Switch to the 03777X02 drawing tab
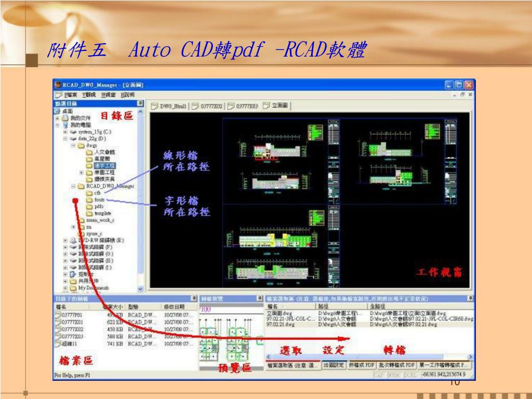This screenshot has height=399, width=532. pyautogui.click(x=207, y=106)
